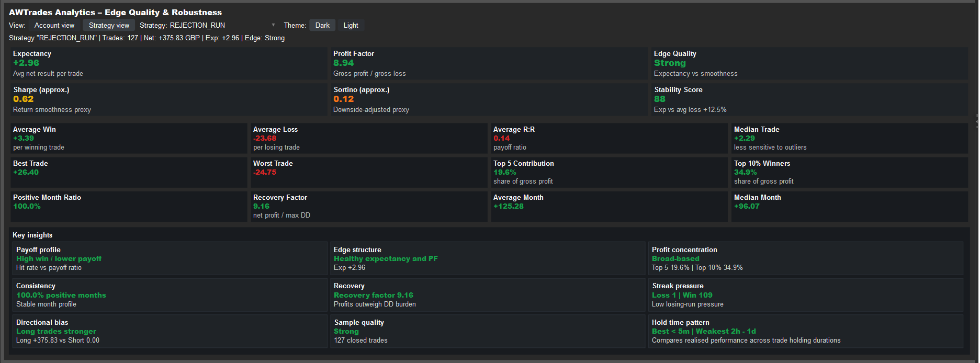The width and height of the screenshot is (980, 363).
Task: Click the Payoff profile insight
Action: (170, 258)
